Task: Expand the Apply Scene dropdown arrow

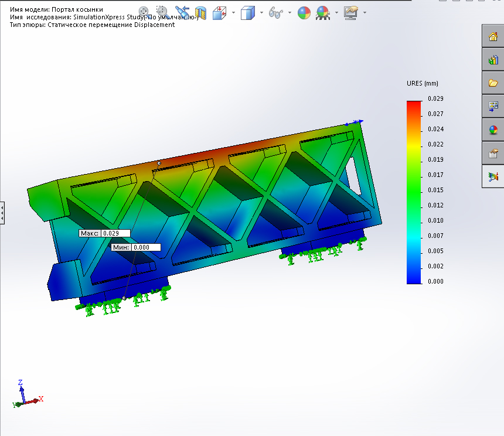Action: [x=336, y=13]
